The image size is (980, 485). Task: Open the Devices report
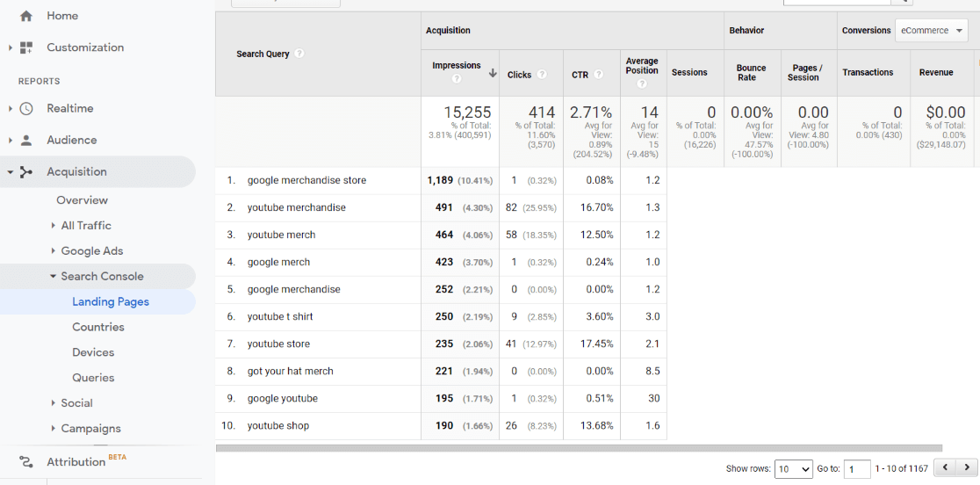[93, 352]
